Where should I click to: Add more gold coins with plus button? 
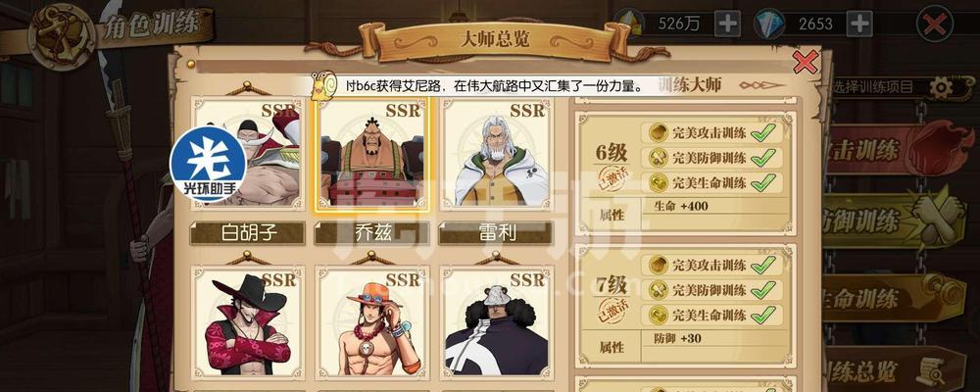tap(727, 24)
